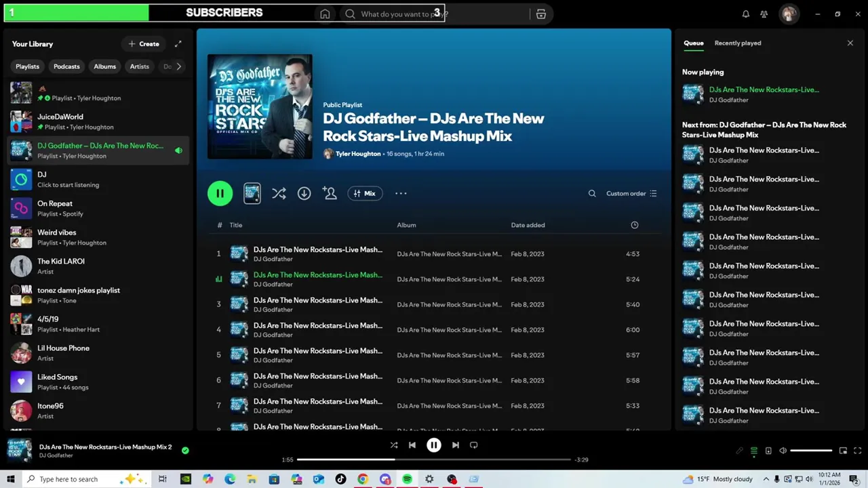Select the Albums filter chip

point(104,66)
